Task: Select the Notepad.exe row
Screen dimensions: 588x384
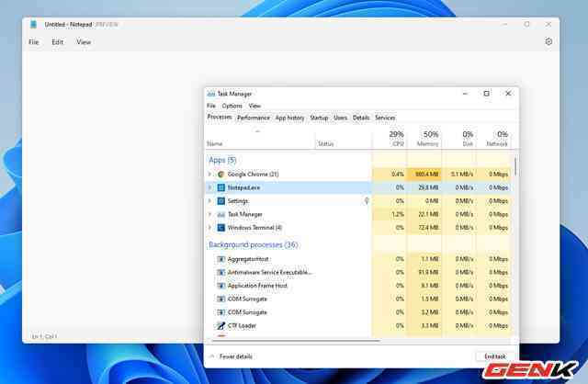Action: pos(358,187)
